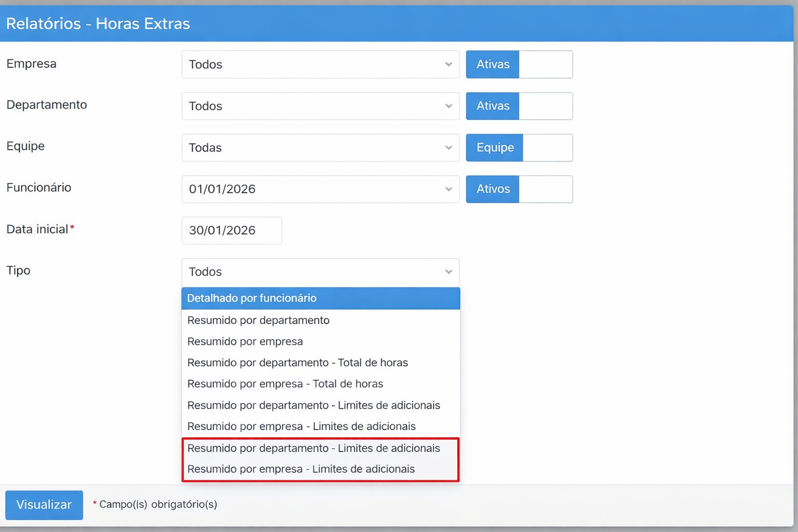Screen dimensions: 798x532
Task: Toggle the Ativas switch for Empresa
Action: coord(519,64)
